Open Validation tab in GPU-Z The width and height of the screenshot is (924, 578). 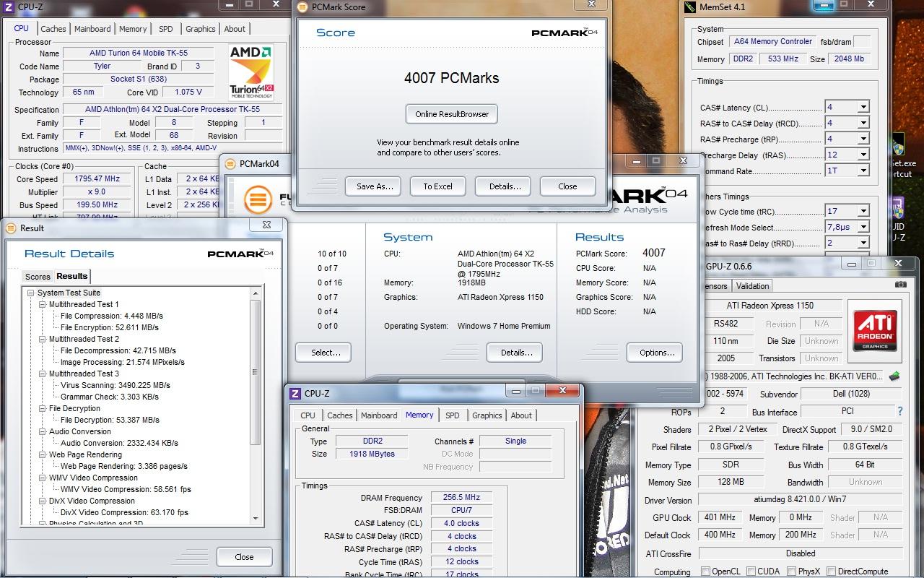pos(753,286)
